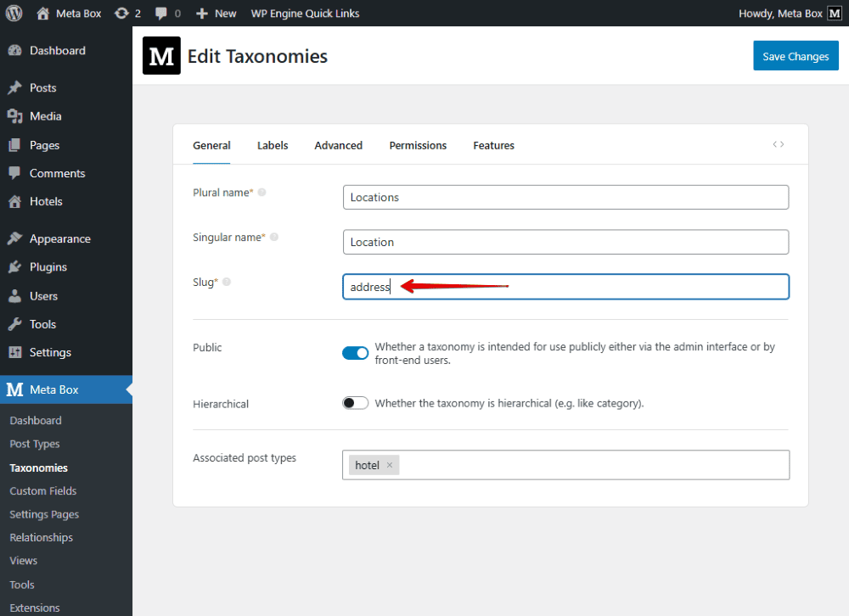This screenshot has width=849, height=616.
Task: Open the New content menu in admin bar
Action: tap(216, 14)
